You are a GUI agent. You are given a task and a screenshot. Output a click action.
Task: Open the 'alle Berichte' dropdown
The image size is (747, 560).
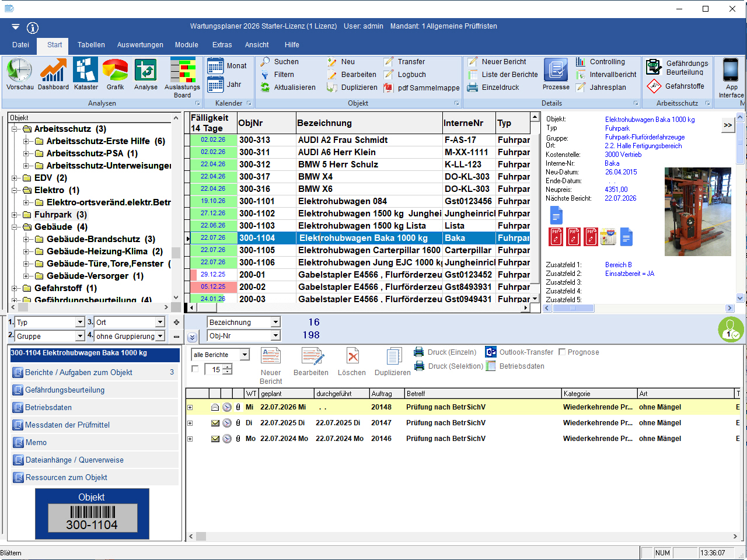(245, 355)
